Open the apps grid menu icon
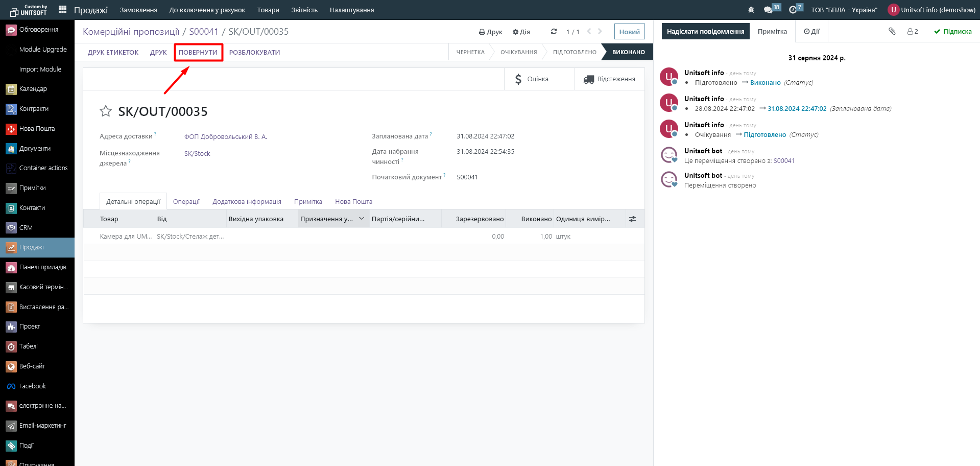980x466 pixels. pos(63,9)
